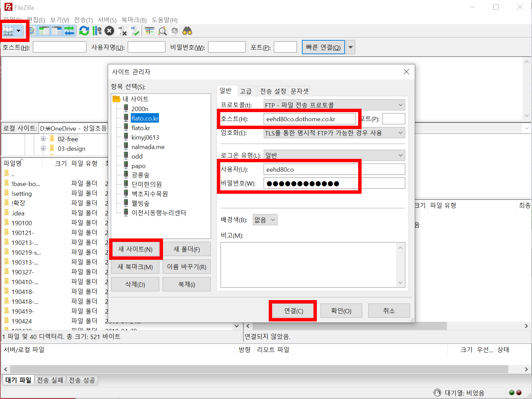This screenshot has height=399, width=532.
Task: Open the background color dropdown
Action: coord(265,220)
